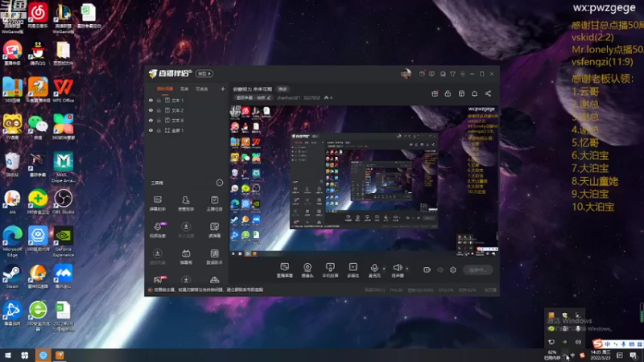Click the nested preview thumbnail of the stream
Image resolution: width=644 pixels, height=362 pixels.
(x=364, y=180)
